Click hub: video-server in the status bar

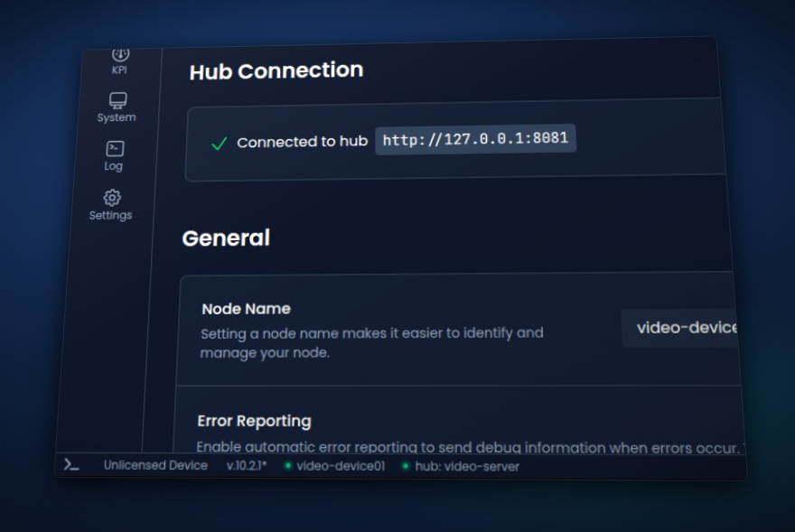click(468, 466)
